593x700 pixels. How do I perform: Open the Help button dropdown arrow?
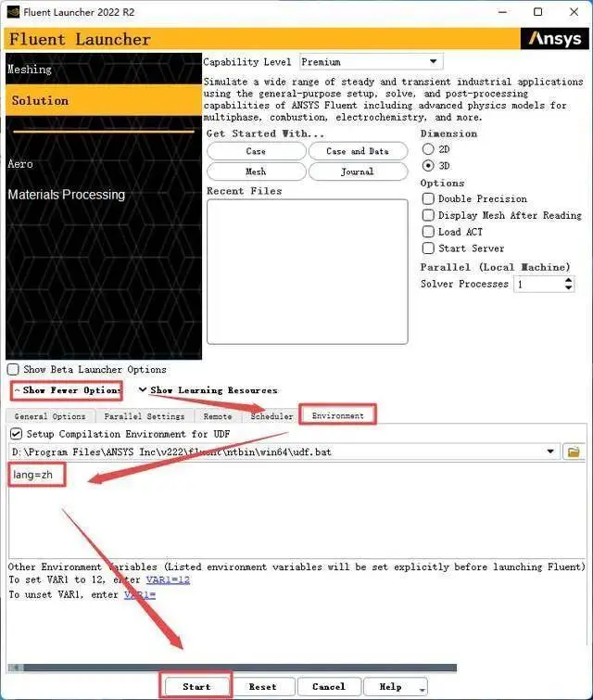[422, 690]
